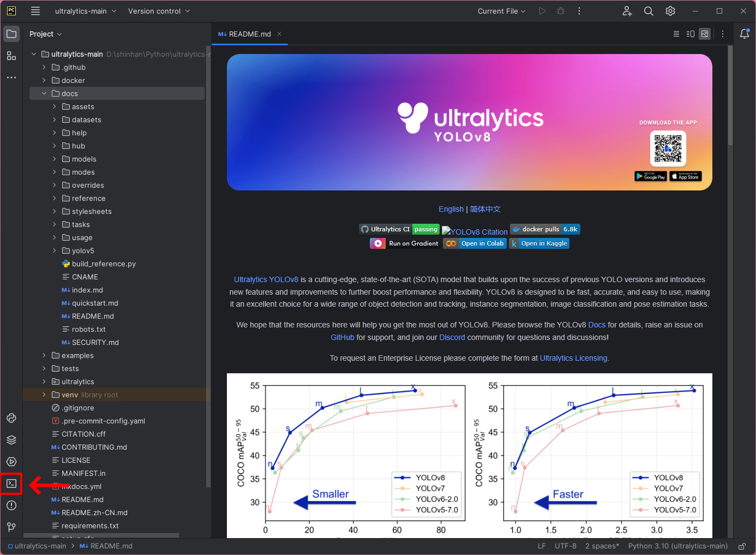Follow the Ultralytics YOLOv8 link
The height and width of the screenshot is (555, 756).
click(266, 279)
